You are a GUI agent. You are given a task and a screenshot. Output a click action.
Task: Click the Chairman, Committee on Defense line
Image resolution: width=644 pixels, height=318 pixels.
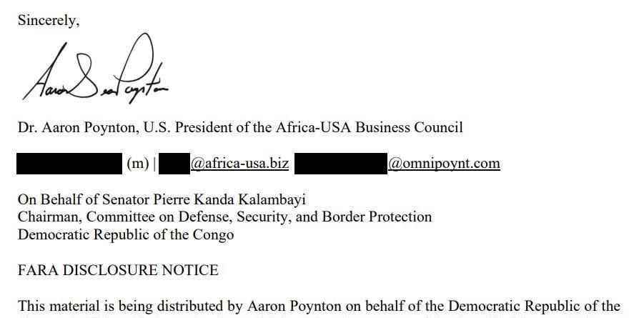224,217
